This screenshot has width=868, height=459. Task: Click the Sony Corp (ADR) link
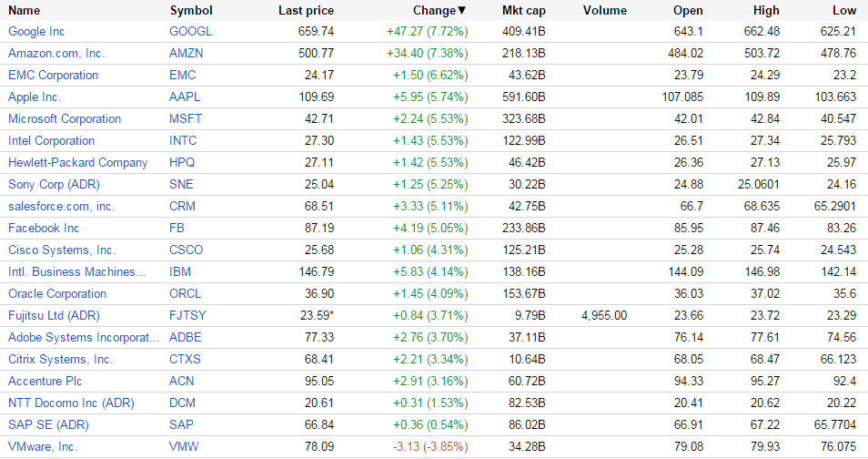52,184
